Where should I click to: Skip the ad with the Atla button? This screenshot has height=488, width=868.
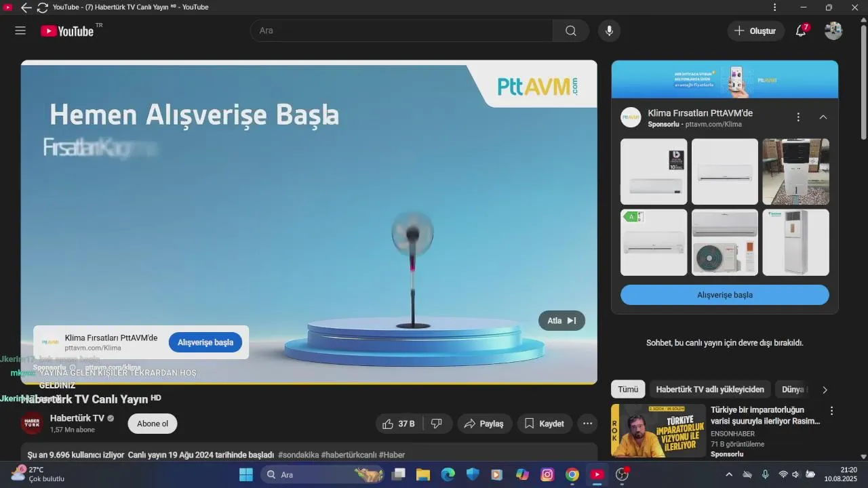[561, 321]
